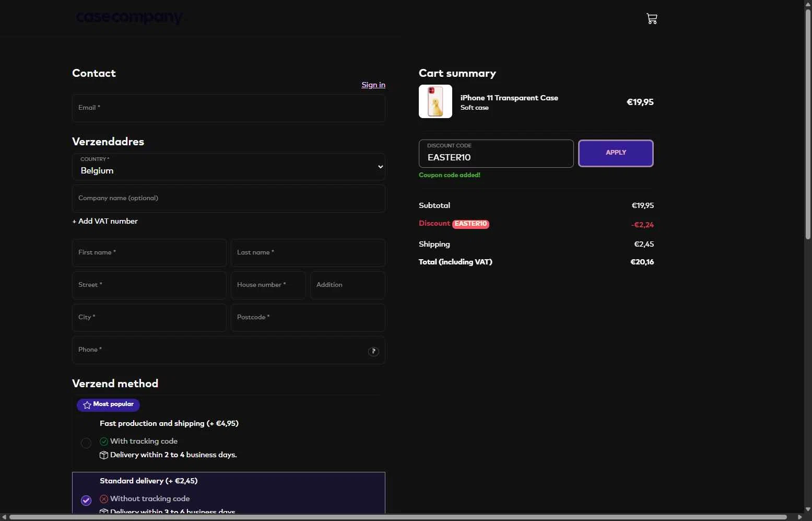Click the vertical page scrollbar thumb
The width and height of the screenshot is (812, 521).
(x=808, y=124)
